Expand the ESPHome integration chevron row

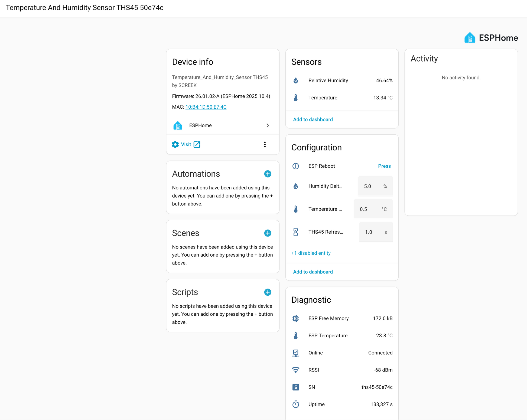click(268, 125)
